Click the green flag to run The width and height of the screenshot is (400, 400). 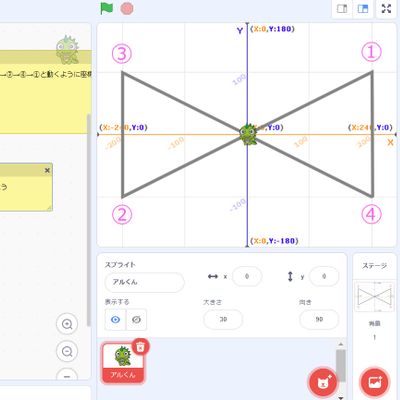tap(107, 8)
